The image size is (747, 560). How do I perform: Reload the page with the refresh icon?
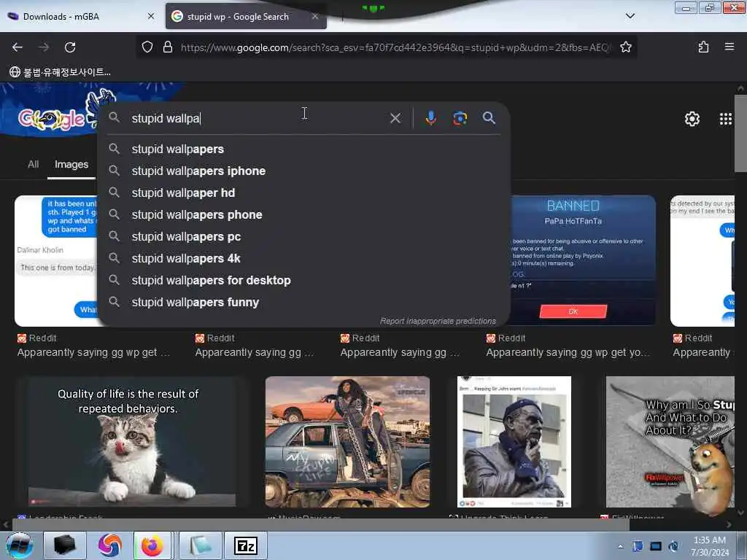point(70,47)
